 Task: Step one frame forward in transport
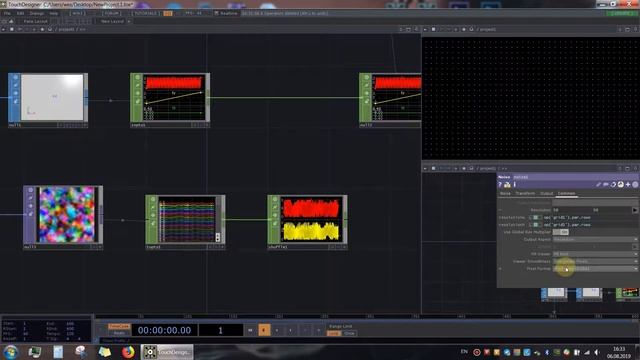318,330
